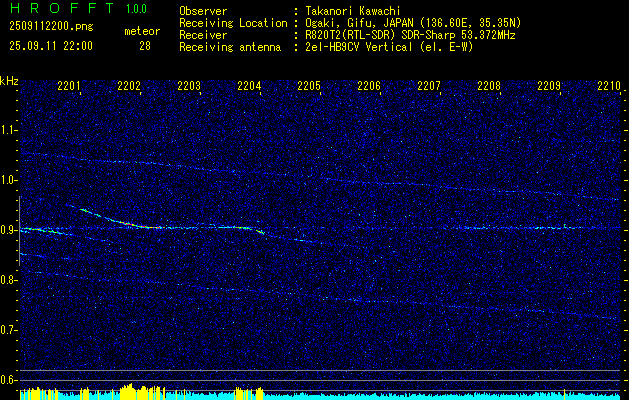Select the 0.7 kHz frequency tick
This screenshot has height=400, width=629.
(9, 330)
